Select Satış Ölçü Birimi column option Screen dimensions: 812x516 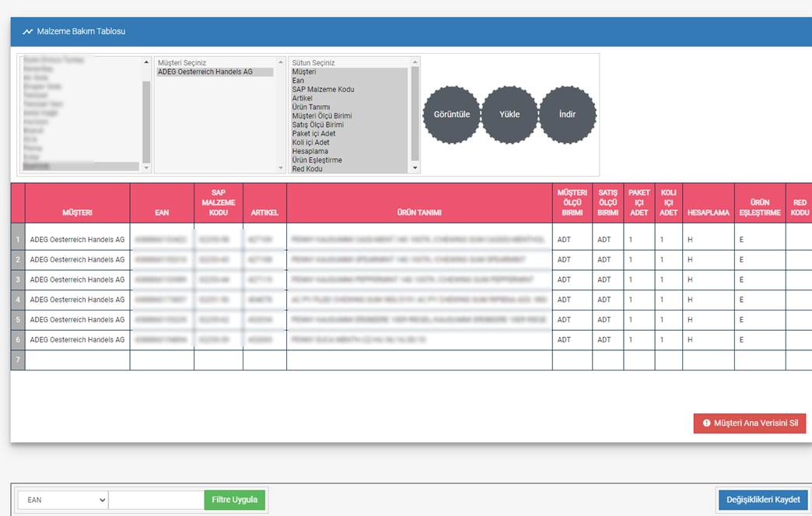349,125
